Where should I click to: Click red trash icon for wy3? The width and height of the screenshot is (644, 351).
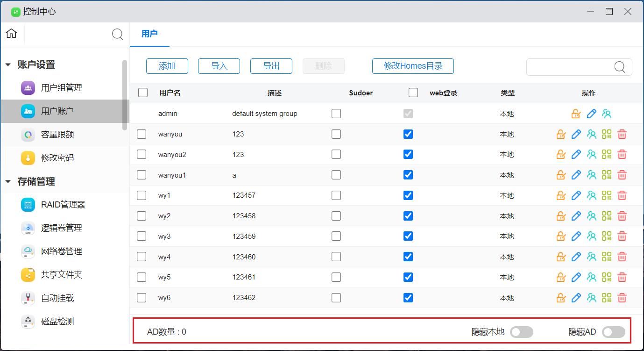(622, 236)
